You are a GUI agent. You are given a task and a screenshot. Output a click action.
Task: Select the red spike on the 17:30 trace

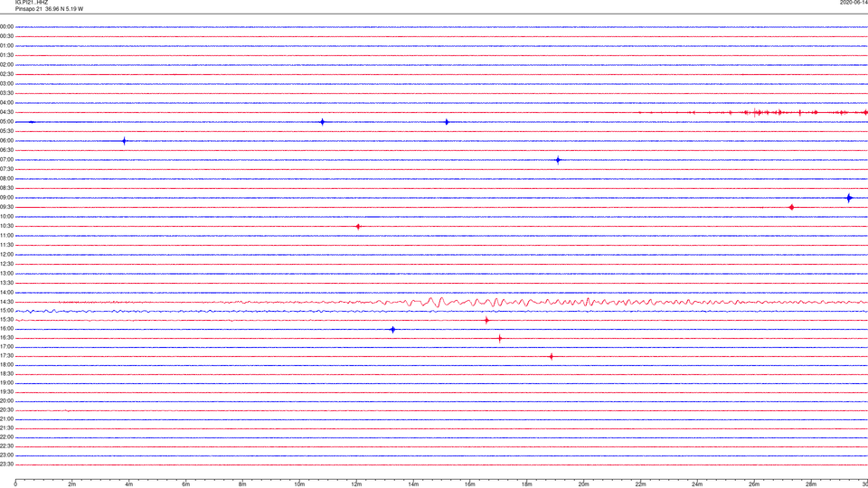551,356
